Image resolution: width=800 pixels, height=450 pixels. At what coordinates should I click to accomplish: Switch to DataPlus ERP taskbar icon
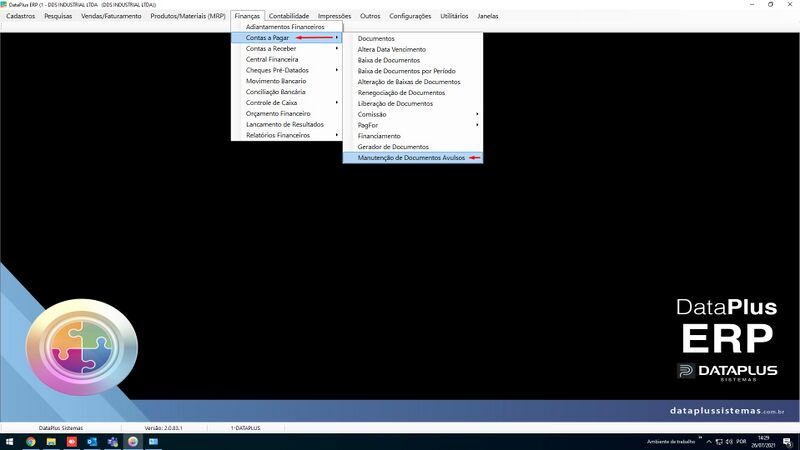133,442
